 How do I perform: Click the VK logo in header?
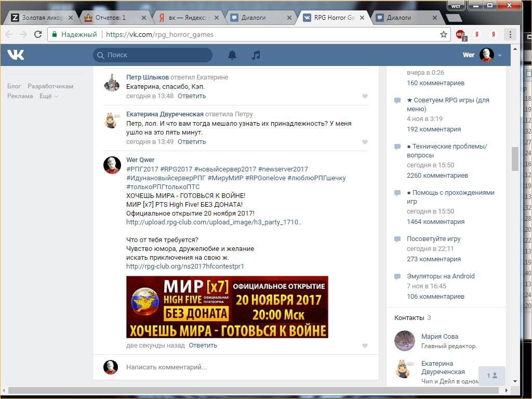[16, 55]
